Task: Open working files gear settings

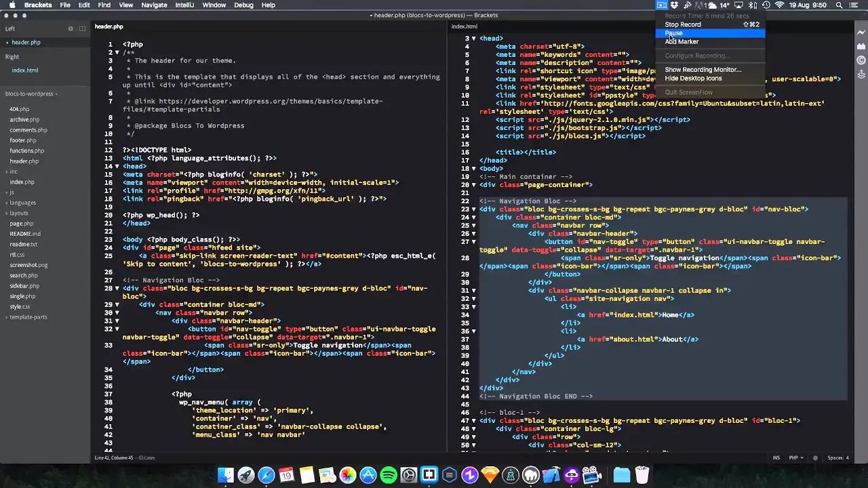Action: (71, 28)
